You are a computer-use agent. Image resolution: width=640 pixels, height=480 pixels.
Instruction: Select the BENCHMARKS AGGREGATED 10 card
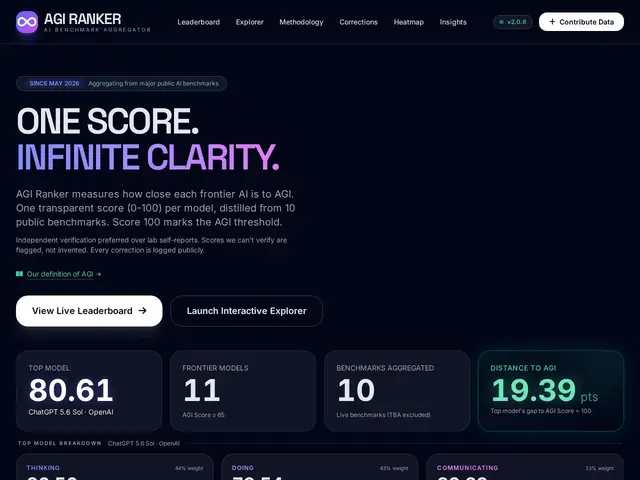397,391
